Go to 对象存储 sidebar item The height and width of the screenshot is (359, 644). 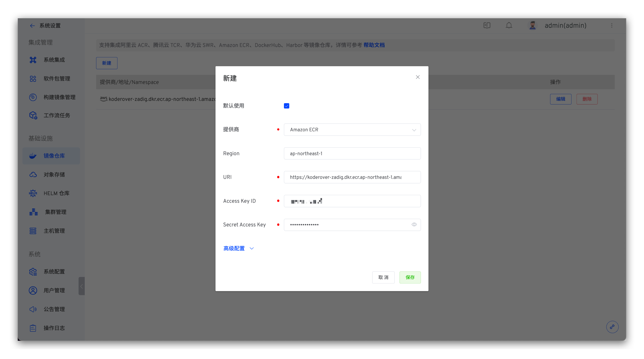54,174
